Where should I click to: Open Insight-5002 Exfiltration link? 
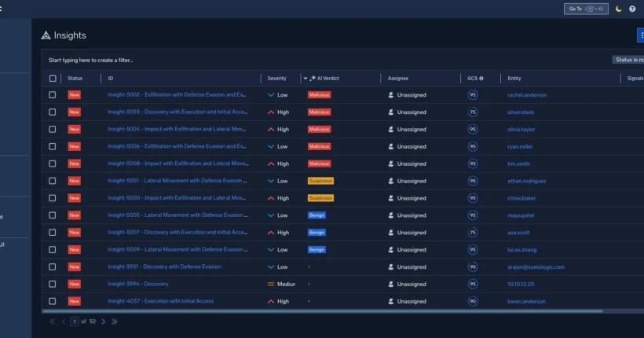click(177, 94)
